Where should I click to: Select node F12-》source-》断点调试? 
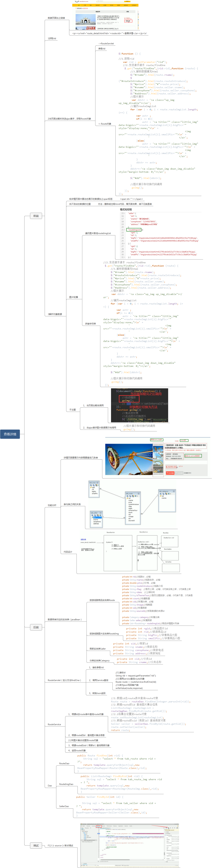(x=60, y=845)
